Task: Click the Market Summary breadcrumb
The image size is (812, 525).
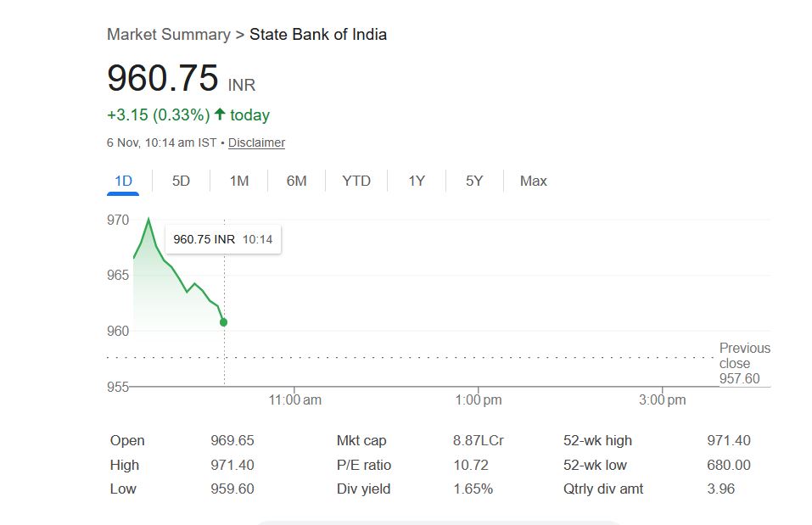Action: coord(168,35)
